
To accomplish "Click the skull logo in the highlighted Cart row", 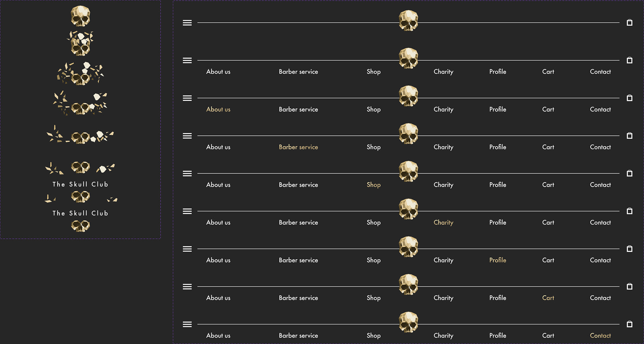I will pyautogui.click(x=408, y=285).
